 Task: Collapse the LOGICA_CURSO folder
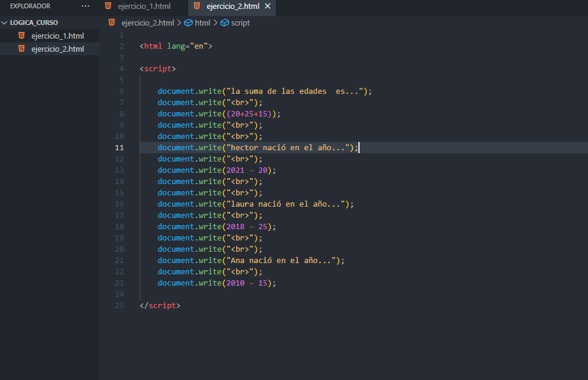coord(5,23)
